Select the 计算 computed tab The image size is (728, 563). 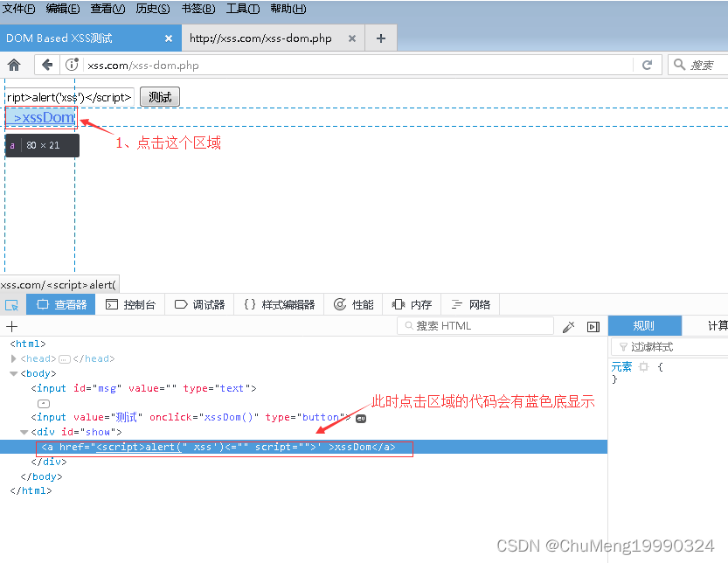[x=706, y=325]
